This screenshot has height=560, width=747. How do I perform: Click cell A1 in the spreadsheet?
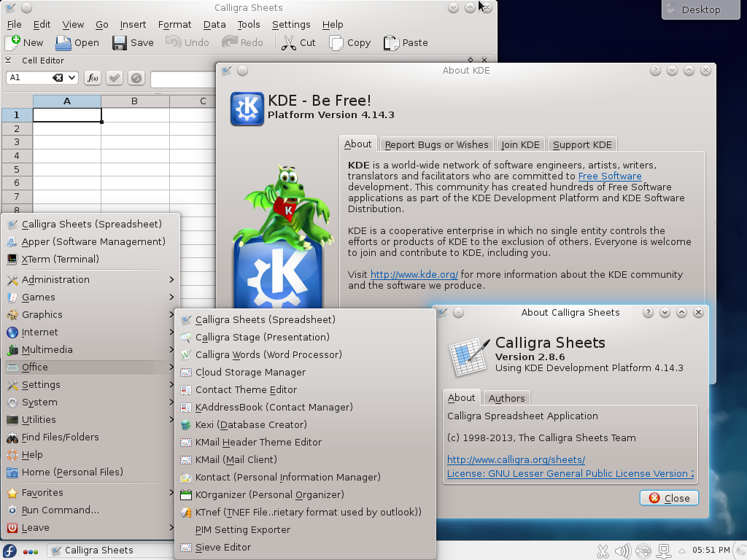click(x=67, y=114)
